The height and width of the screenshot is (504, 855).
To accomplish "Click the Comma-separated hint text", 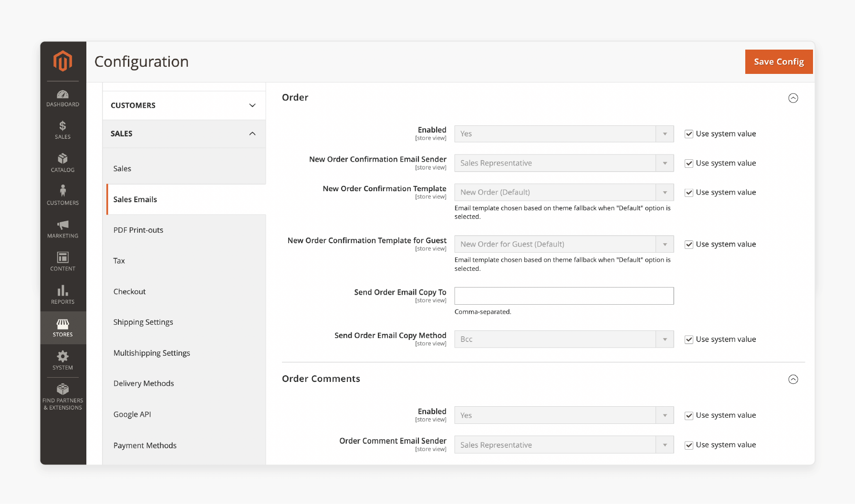I will [x=482, y=312].
